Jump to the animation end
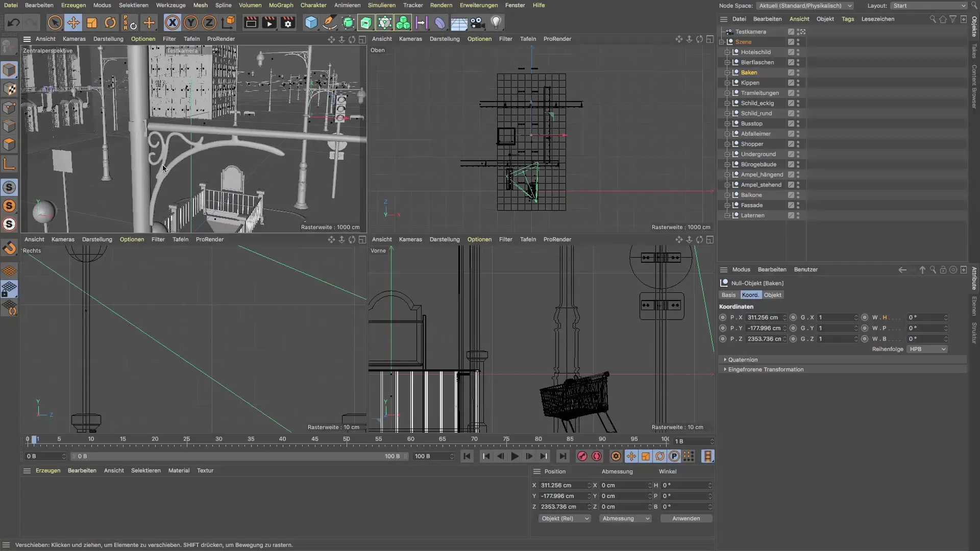The width and height of the screenshot is (980, 551). [562, 456]
